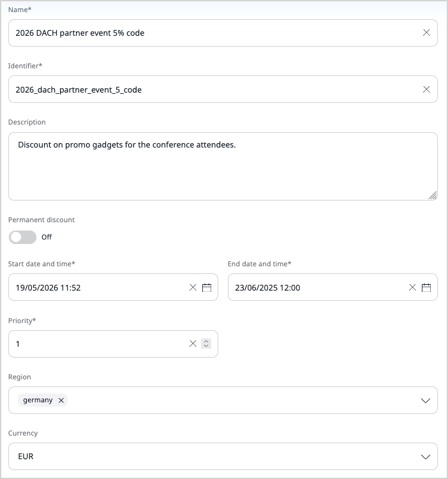Click the Start date and time input

point(96,287)
